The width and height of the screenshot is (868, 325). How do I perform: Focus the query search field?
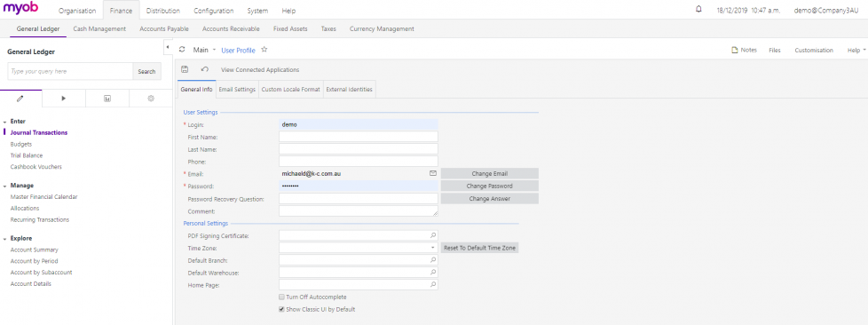70,71
